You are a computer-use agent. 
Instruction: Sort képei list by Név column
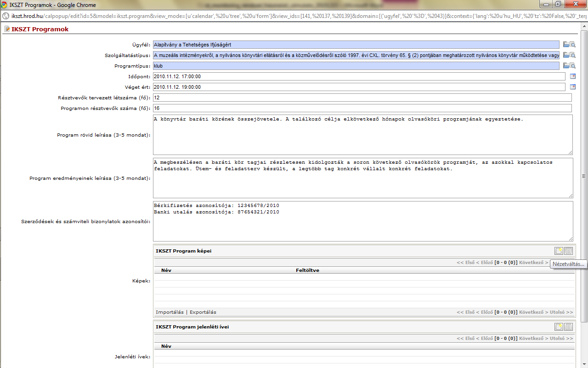coord(166,270)
